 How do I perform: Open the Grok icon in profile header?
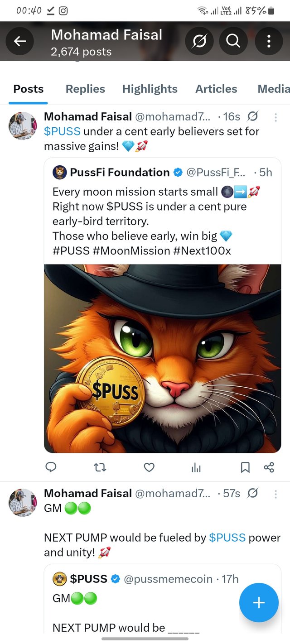coord(198,41)
